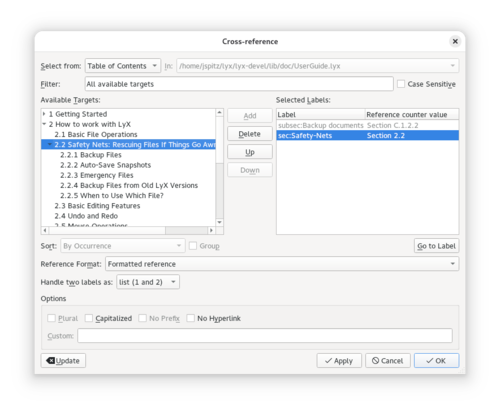Click the Down button

pyautogui.click(x=250, y=170)
